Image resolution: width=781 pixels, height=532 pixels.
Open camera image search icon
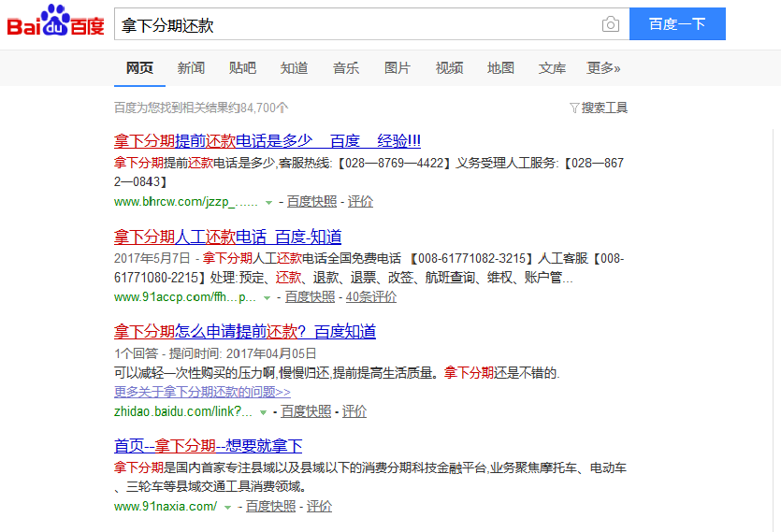point(610,24)
